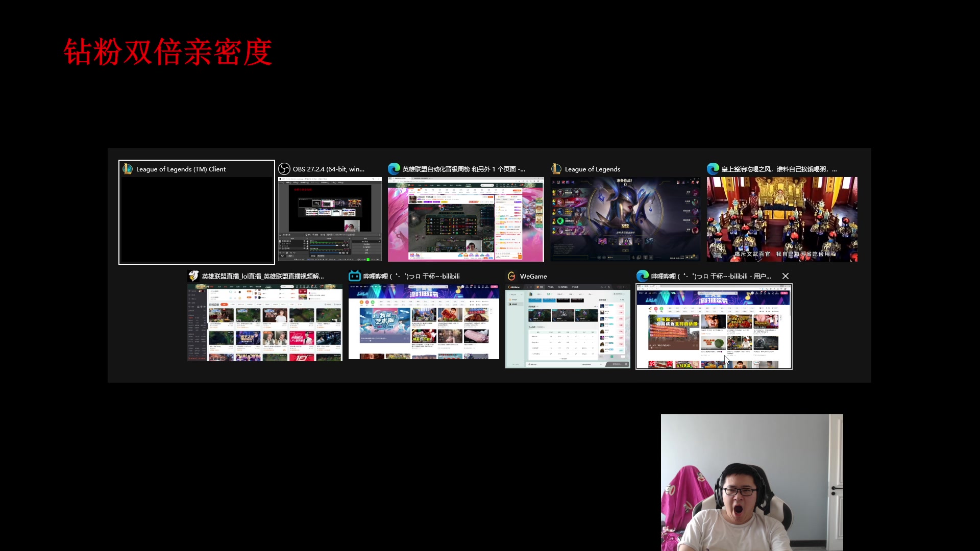Click the WeGame window title text

tap(533, 276)
